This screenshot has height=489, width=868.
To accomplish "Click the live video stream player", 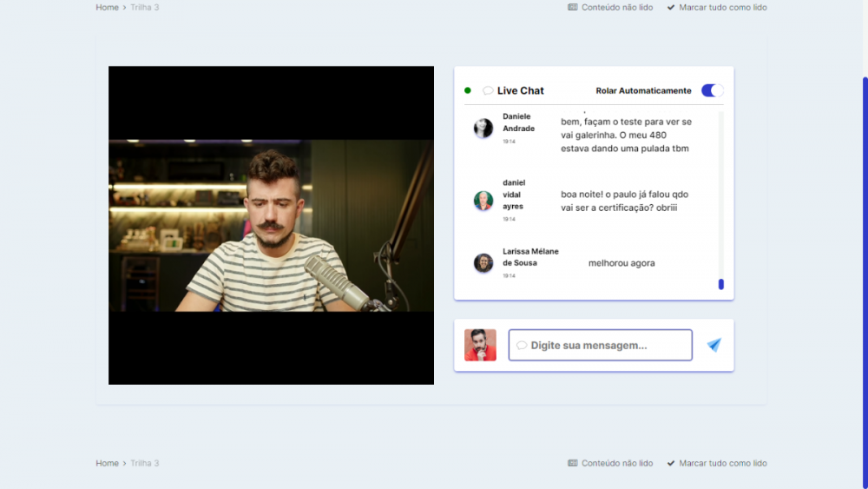I will click(271, 225).
